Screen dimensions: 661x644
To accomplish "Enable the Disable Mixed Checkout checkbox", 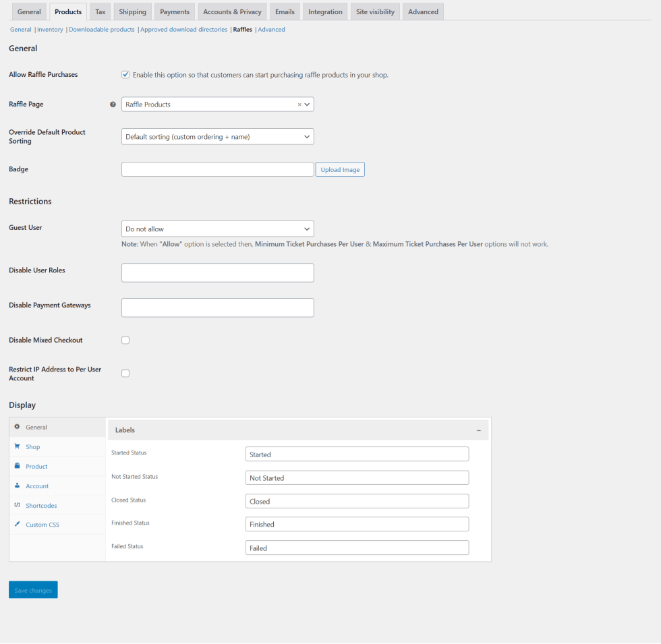I will 125,340.
